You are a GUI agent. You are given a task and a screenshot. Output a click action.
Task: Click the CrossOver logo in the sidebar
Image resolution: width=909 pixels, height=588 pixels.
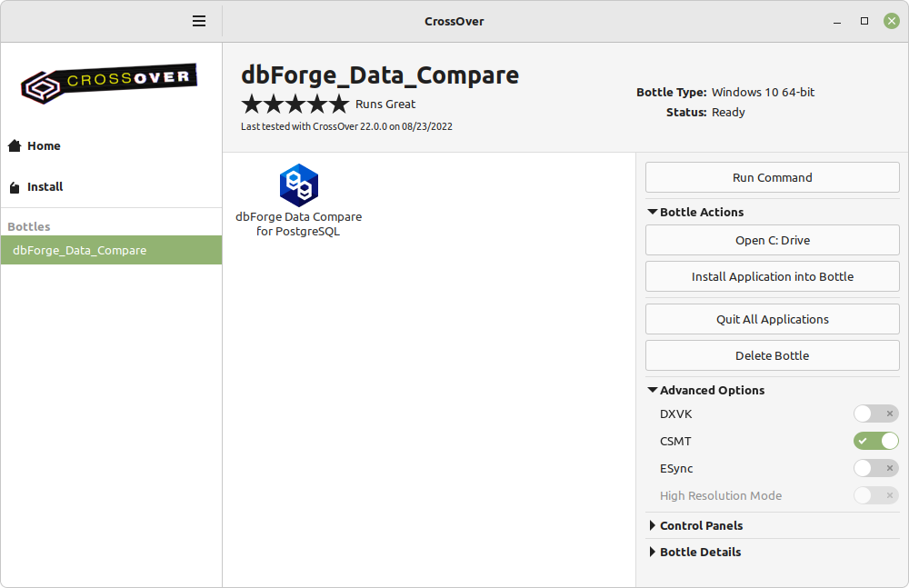click(x=109, y=83)
